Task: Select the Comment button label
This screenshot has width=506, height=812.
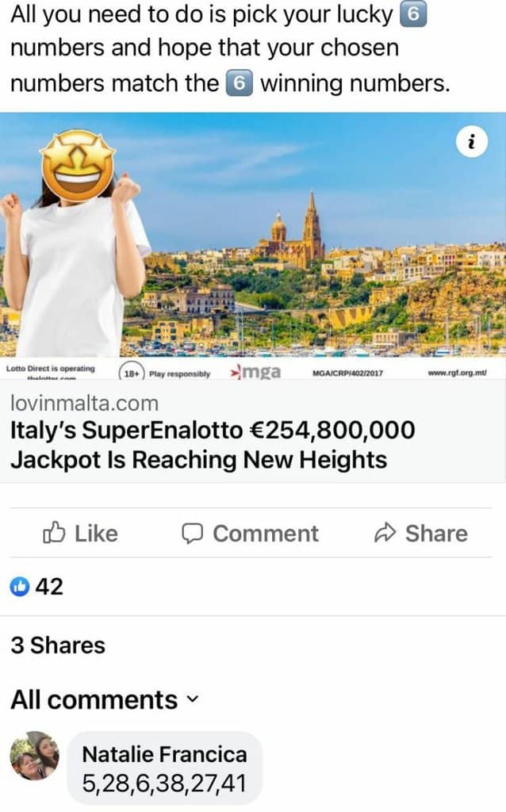Action: point(266,534)
